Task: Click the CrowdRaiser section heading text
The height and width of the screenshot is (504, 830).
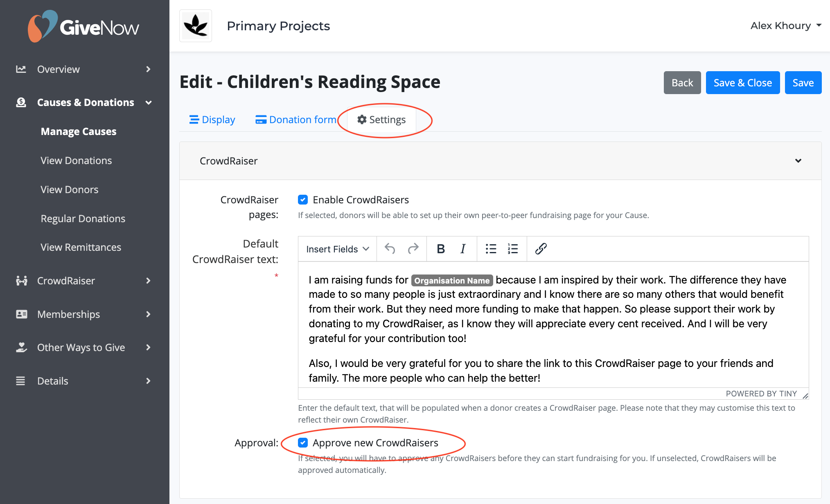Action: point(229,161)
